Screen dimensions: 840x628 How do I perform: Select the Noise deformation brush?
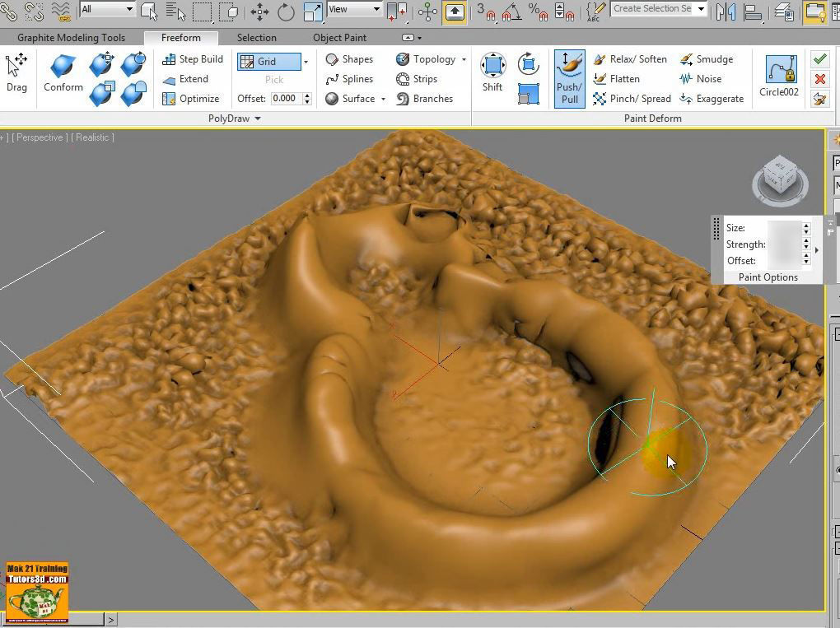[707, 78]
